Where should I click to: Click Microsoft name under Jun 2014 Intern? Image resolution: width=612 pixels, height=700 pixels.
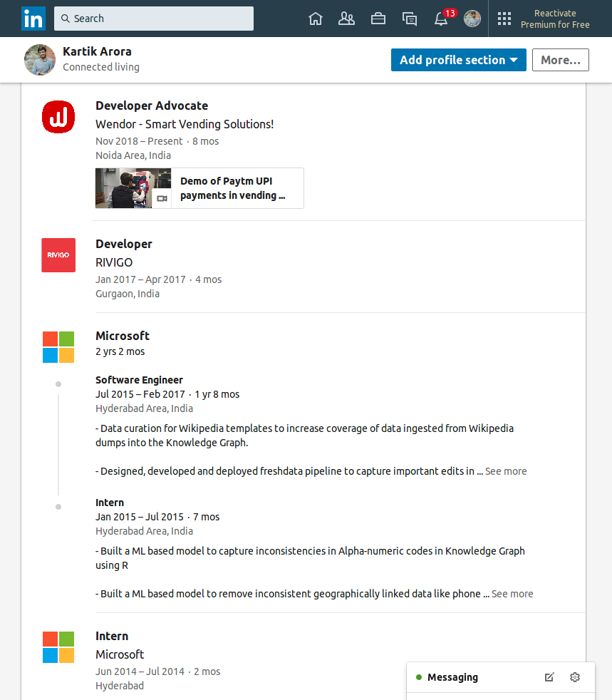tap(120, 654)
